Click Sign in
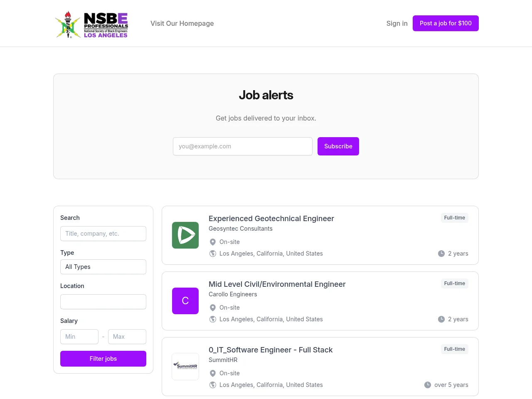This screenshot has height=399, width=532. coord(397,23)
